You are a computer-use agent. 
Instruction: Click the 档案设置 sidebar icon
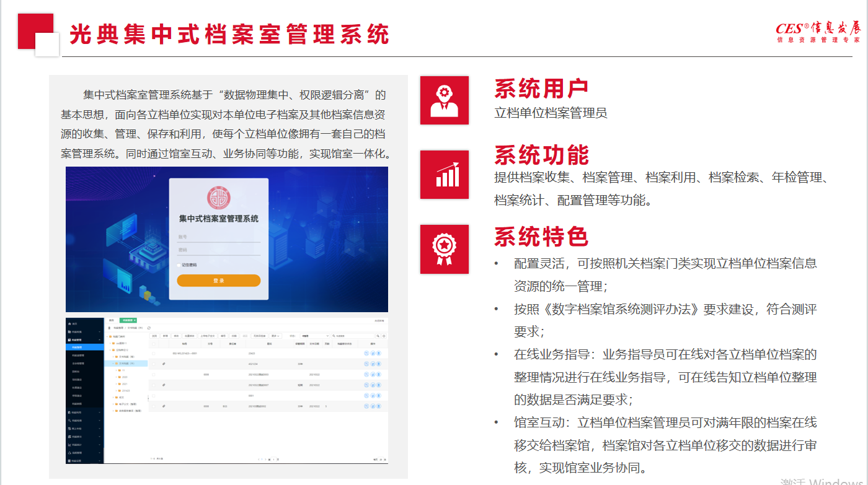[69, 461]
